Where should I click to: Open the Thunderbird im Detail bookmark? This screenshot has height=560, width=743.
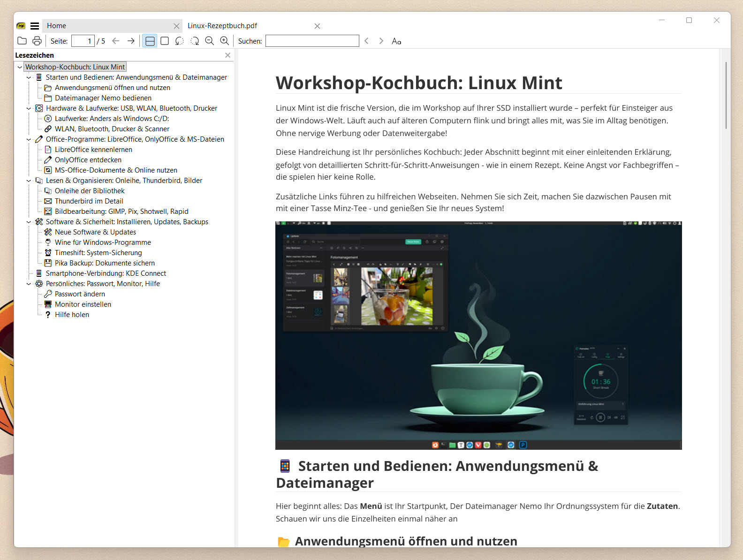click(x=89, y=201)
